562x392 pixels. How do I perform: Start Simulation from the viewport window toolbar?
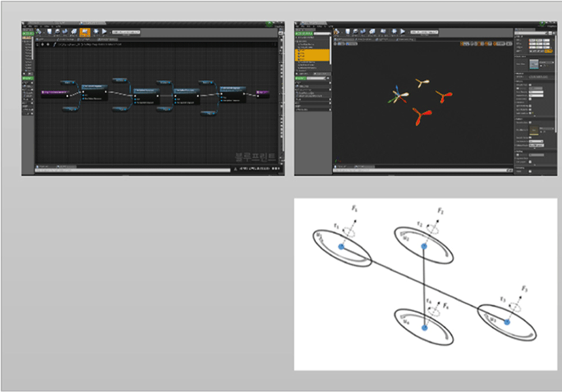click(394, 32)
